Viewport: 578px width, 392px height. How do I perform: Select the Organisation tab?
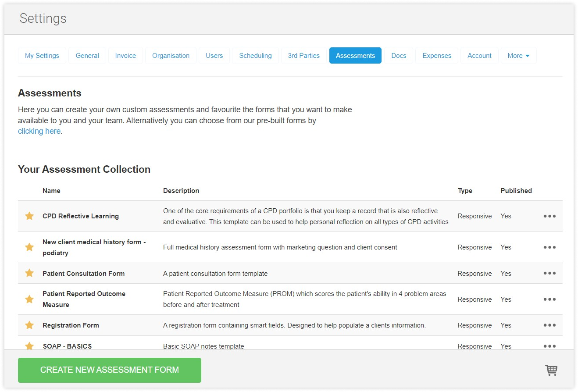pos(171,56)
